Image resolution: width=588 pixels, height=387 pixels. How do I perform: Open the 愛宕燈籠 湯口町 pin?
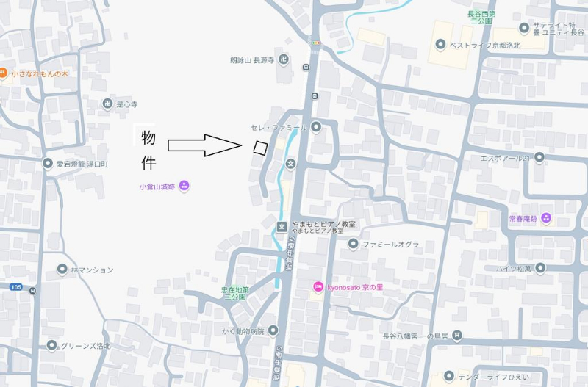[48, 164]
